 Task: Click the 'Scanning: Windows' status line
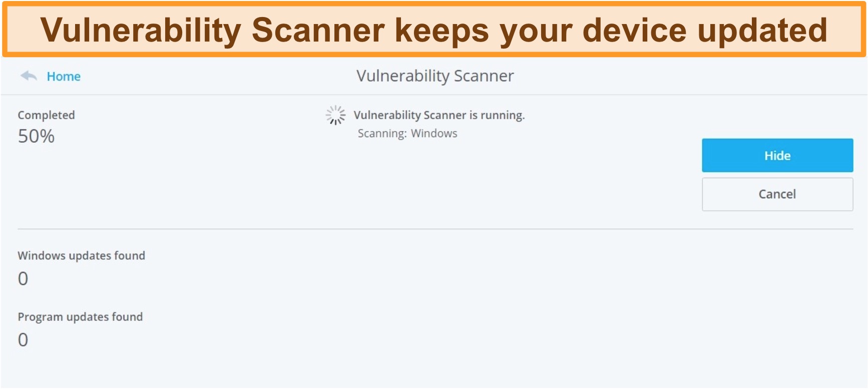407,134
